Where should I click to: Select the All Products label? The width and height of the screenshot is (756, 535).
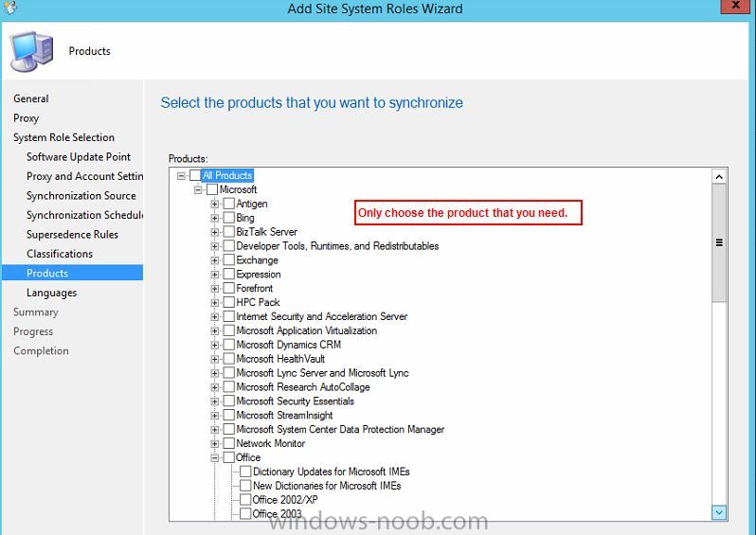(227, 175)
